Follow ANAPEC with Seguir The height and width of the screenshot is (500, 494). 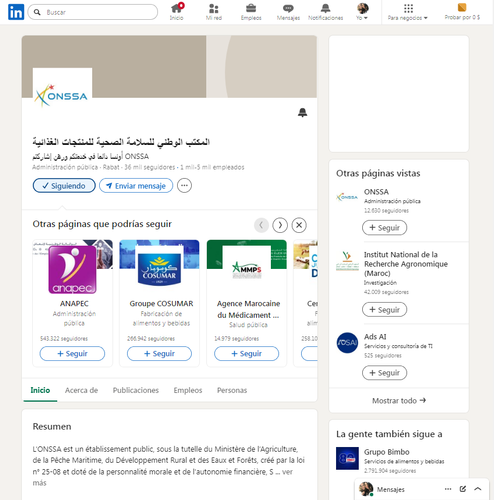(x=72, y=353)
